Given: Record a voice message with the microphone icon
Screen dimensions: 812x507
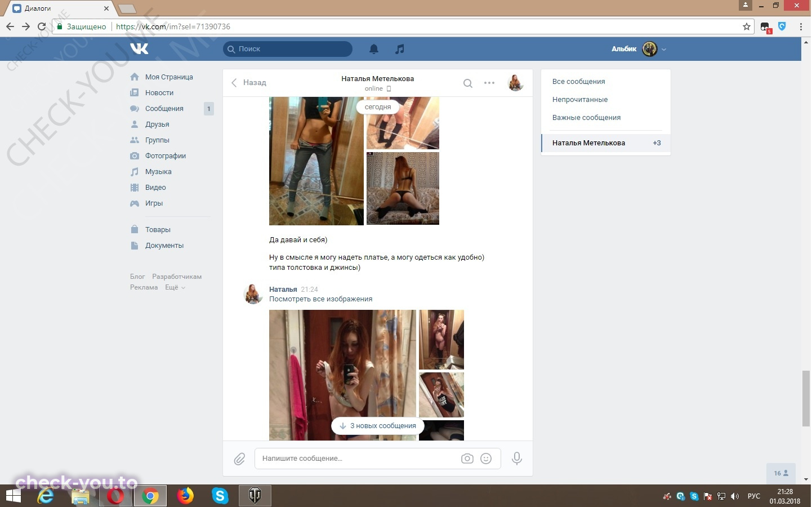Looking at the screenshot, I should point(516,459).
